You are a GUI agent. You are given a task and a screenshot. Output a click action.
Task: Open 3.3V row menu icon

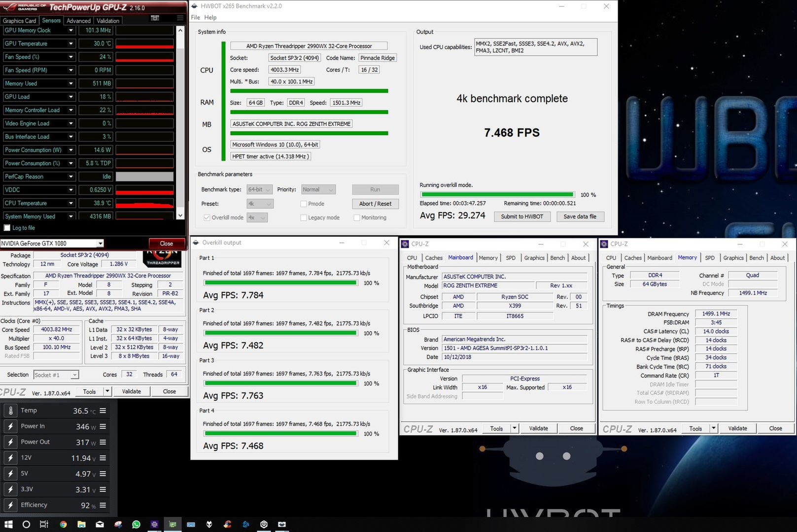pos(103,490)
